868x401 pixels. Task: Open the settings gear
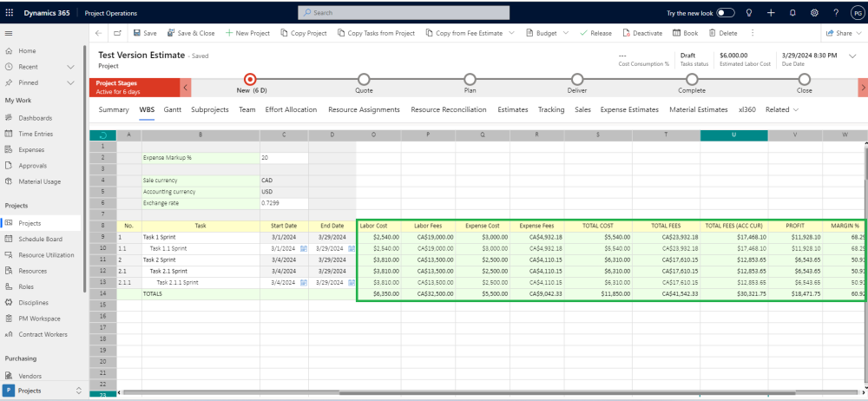click(814, 13)
